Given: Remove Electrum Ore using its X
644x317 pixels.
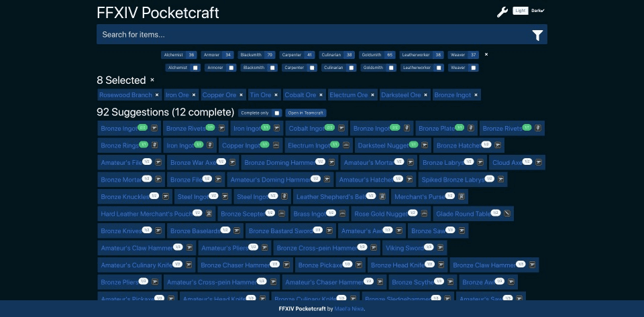Looking at the screenshot, I should point(372,95).
